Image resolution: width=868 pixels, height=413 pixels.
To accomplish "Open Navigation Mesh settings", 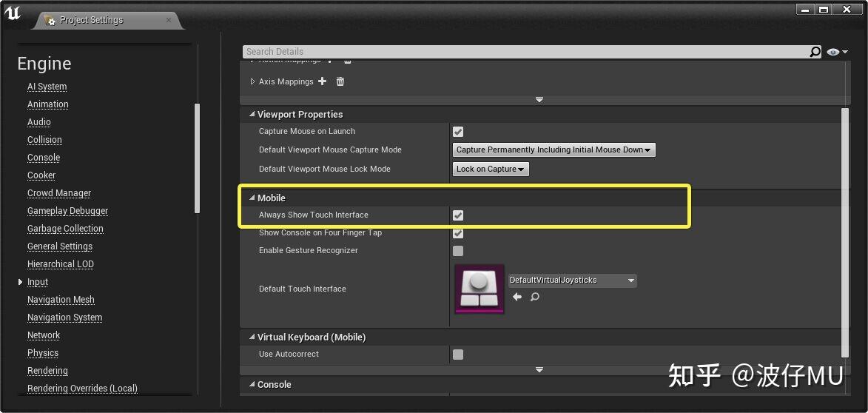I will pyautogui.click(x=61, y=300).
